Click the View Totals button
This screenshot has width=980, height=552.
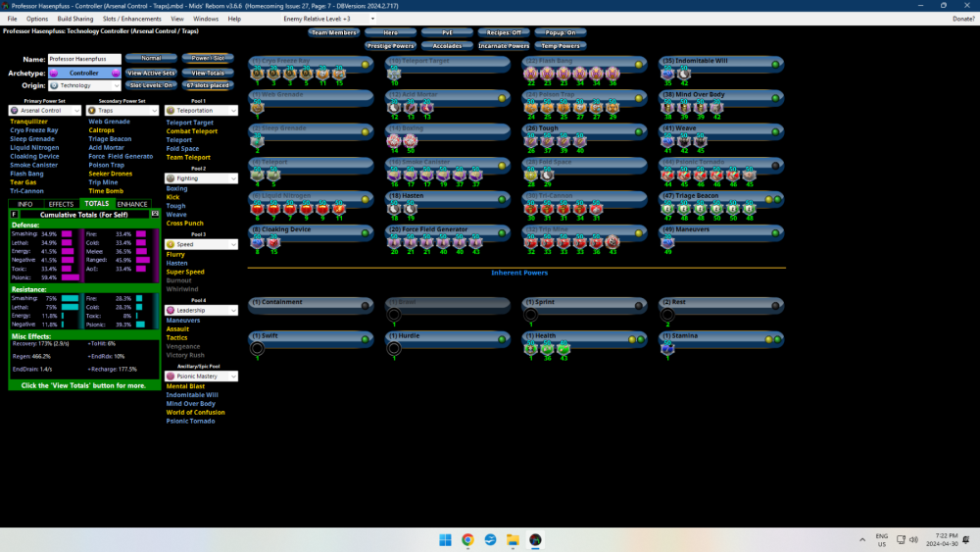point(208,74)
